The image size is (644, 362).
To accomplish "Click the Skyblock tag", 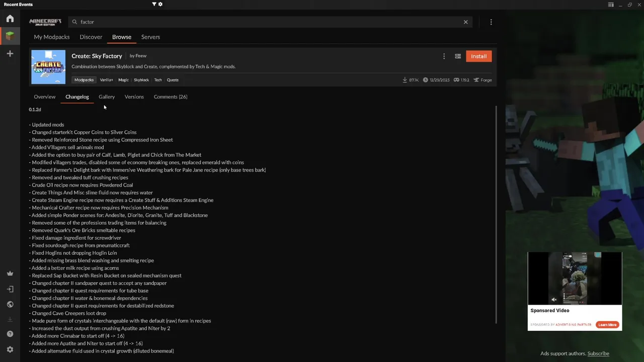I will pyautogui.click(x=141, y=80).
